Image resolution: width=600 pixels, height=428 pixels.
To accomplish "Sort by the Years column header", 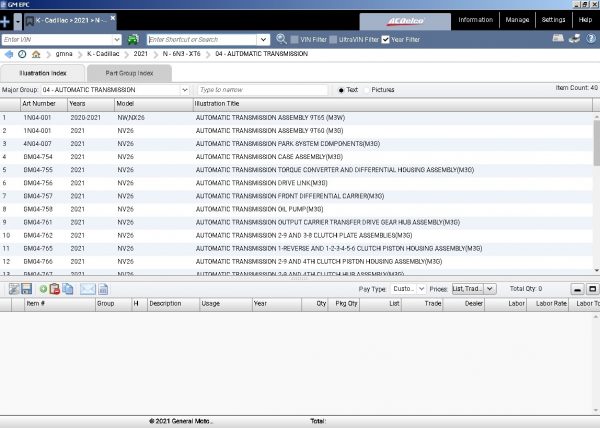I will [91, 104].
